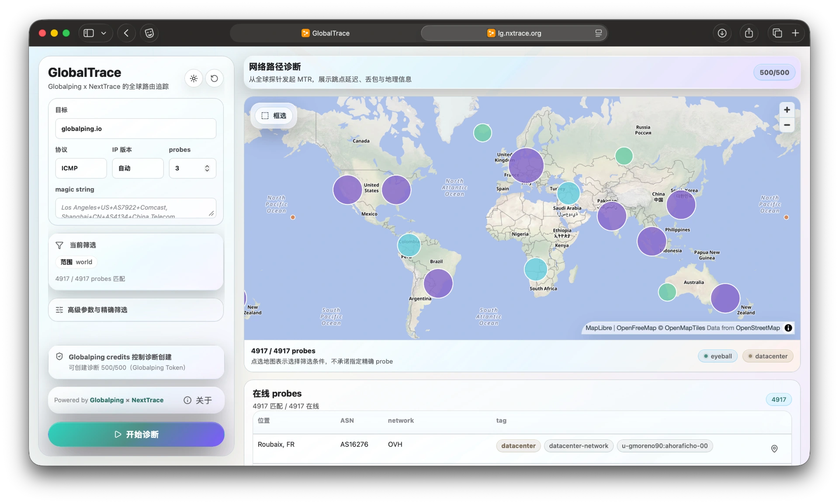Toggle the light/dark theme sun icon
The height and width of the screenshot is (504, 839).
point(194,79)
